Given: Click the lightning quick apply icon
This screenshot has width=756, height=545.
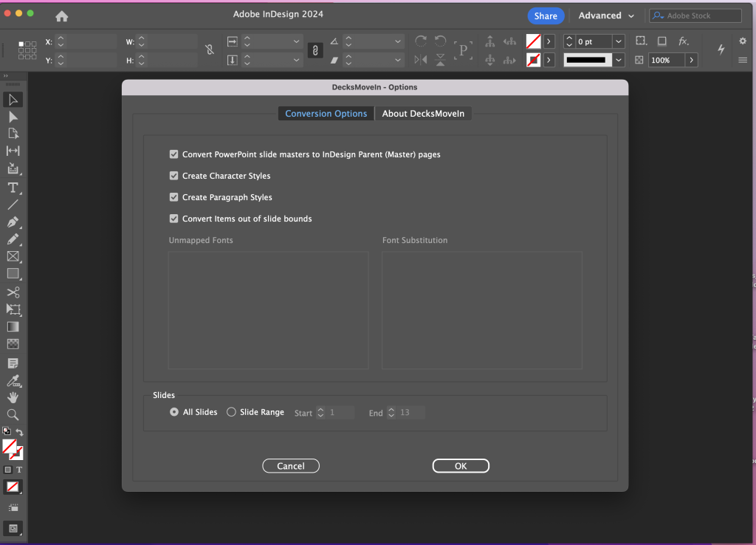Looking at the screenshot, I should coord(721,49).
